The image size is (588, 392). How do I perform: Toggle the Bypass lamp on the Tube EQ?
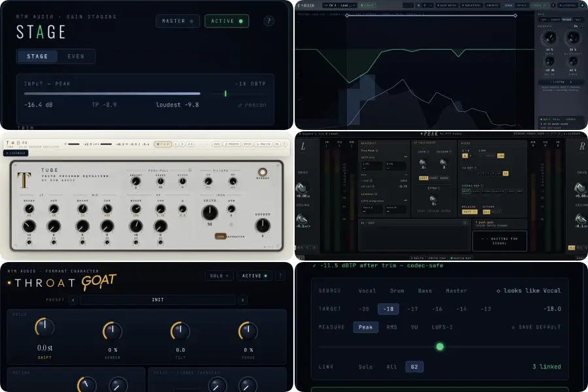[x=263, y=172]
